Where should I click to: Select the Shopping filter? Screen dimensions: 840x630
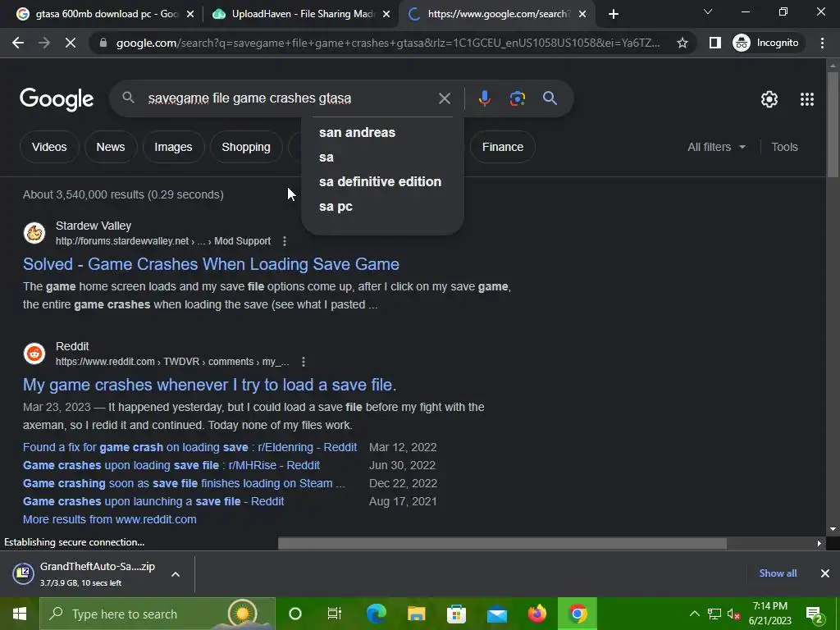tap(246, 147)
